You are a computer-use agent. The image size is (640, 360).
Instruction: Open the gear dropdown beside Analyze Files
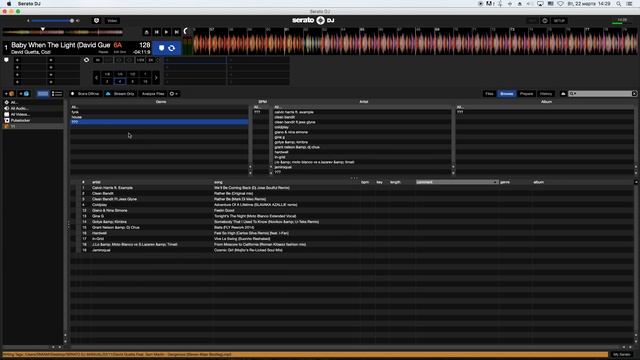point(174,94)
